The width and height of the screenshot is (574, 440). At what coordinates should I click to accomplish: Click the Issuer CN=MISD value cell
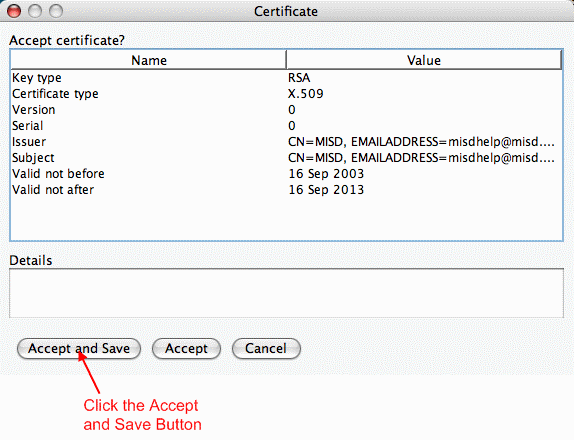(424, 142)
